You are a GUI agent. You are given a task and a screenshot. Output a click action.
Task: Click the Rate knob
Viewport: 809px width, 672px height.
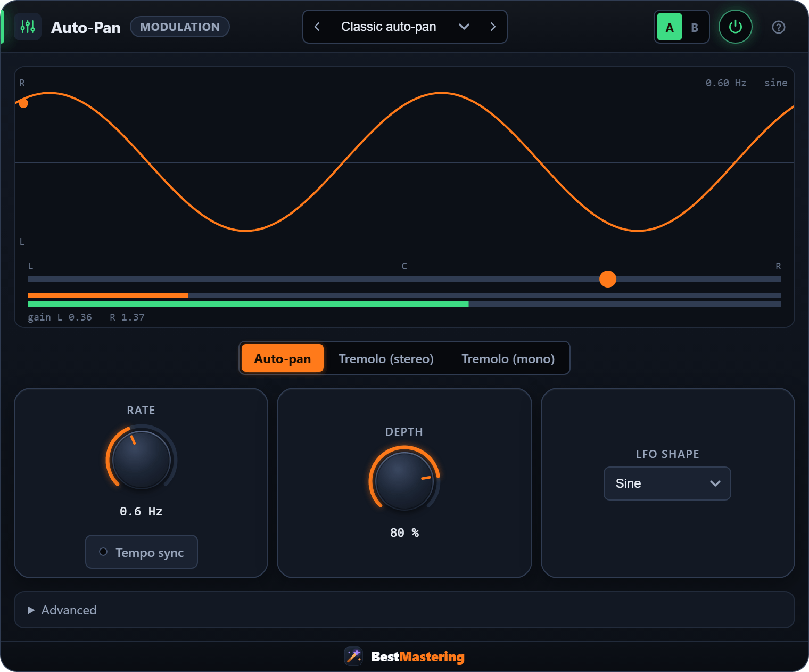coord(142,460)
